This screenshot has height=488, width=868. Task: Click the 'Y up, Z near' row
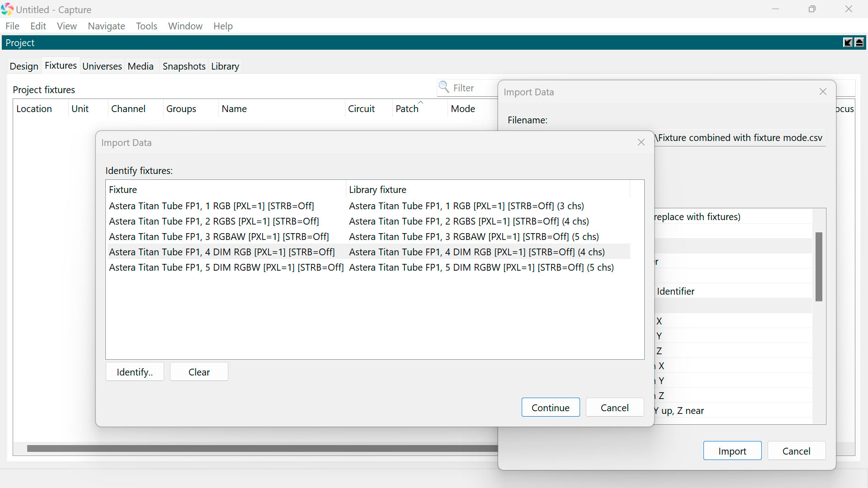click(732, 411)
